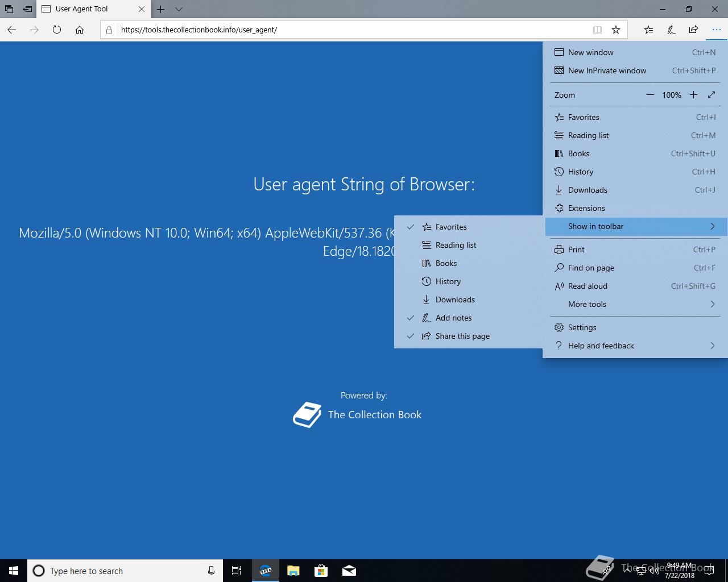Open a new tab with plus icon
Image resolution: width=728 pixels, height=582 pixels.
click(161, 9)
